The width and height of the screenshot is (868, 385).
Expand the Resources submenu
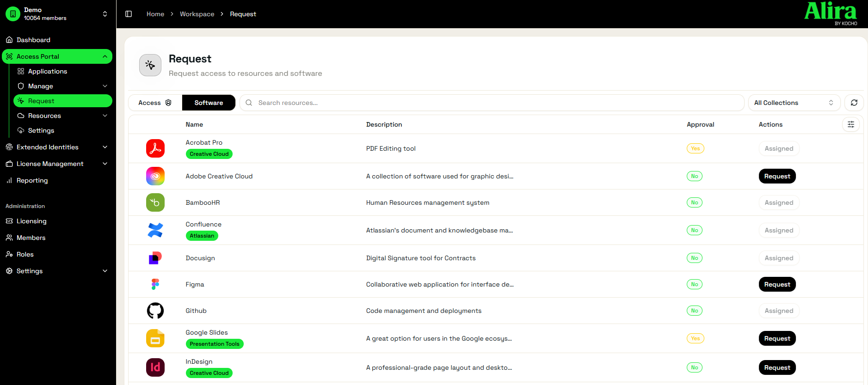pyautogui.click(x=63, y=116)
